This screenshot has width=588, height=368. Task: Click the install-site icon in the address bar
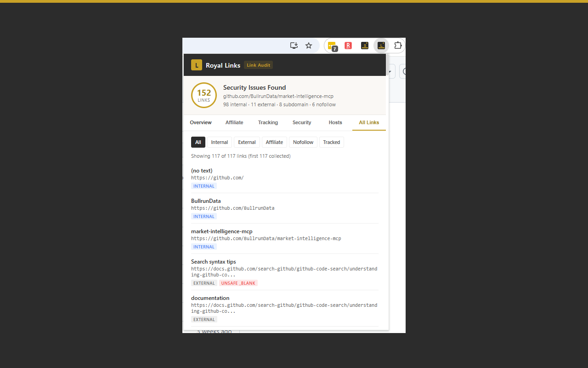tap(294, 46)
